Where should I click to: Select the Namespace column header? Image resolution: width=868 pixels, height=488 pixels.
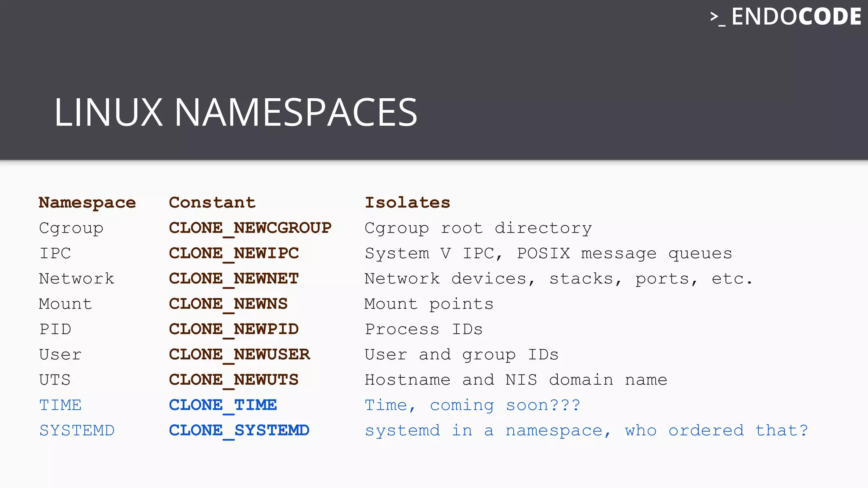(87, 203)
